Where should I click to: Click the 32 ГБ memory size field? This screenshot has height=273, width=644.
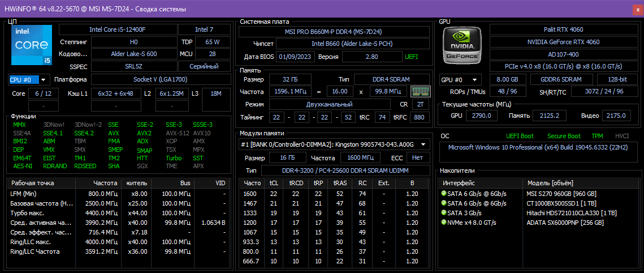pos(290,79)
